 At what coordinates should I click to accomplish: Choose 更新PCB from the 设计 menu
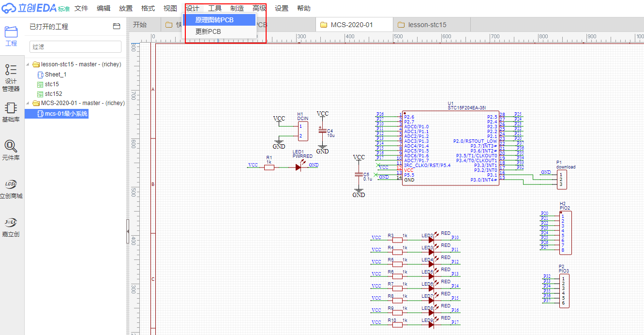219,31
